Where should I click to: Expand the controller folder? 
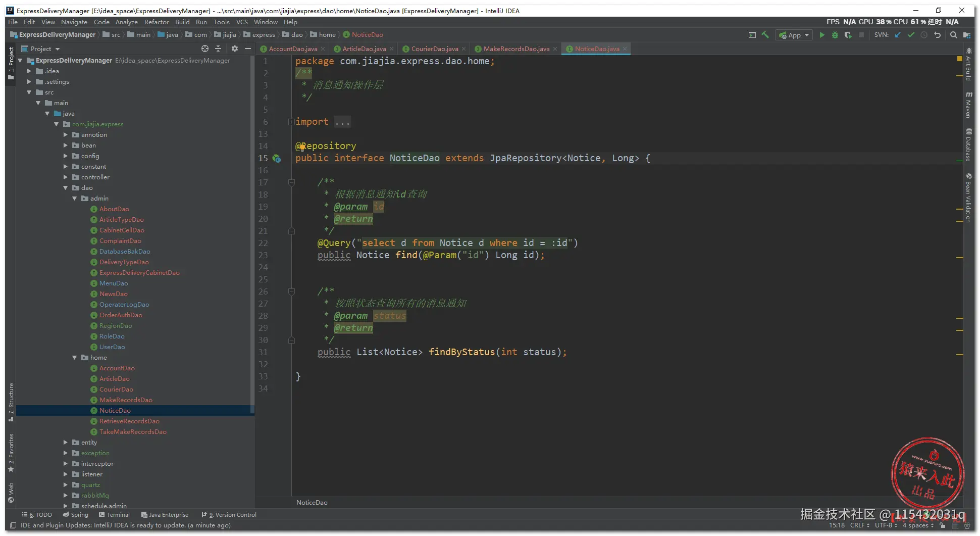point(66,177)
